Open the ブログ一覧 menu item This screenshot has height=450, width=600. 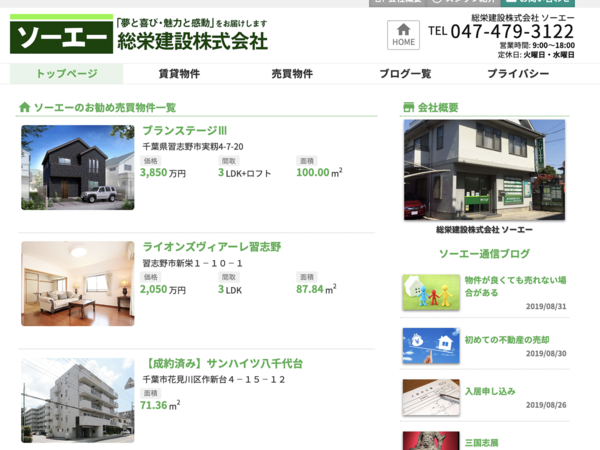tap(405, 74)
